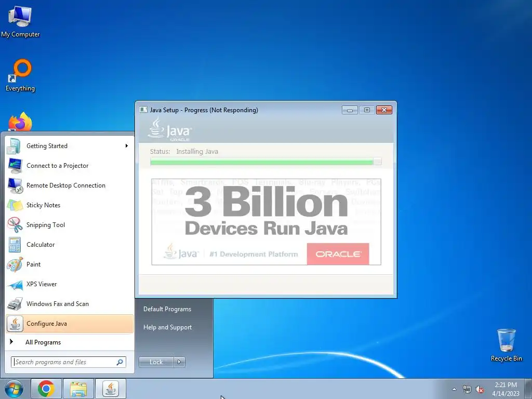The width and height of the screenshot is (532, 399).
Task: Show hidden tray icons arrow
Action: (x=454, y=389)
